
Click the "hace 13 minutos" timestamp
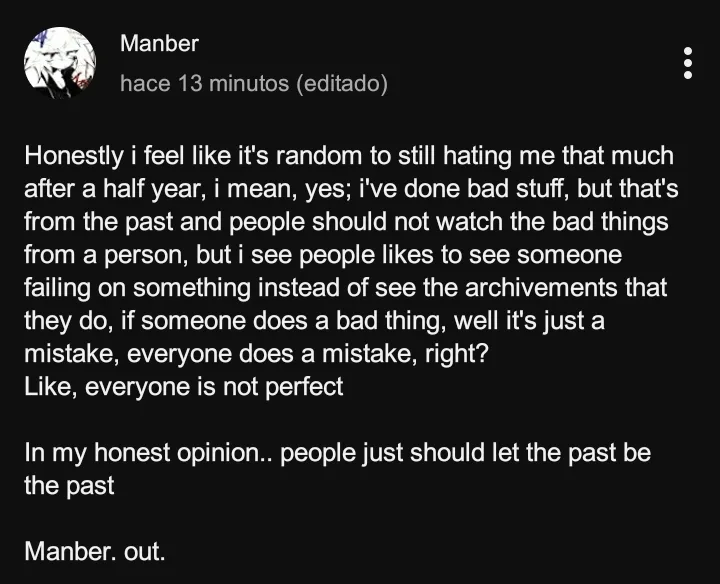pos(204,84)
